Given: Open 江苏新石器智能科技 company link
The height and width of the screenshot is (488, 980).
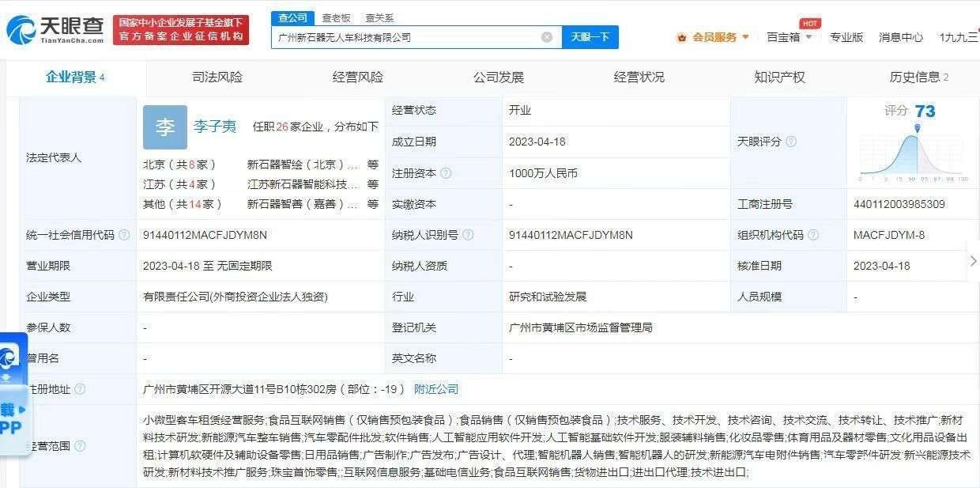Looking at the screenshot, I should 303,184.
